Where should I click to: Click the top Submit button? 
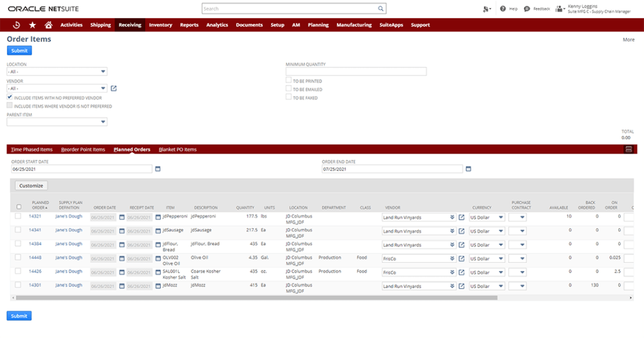click(x=19, y=51)
